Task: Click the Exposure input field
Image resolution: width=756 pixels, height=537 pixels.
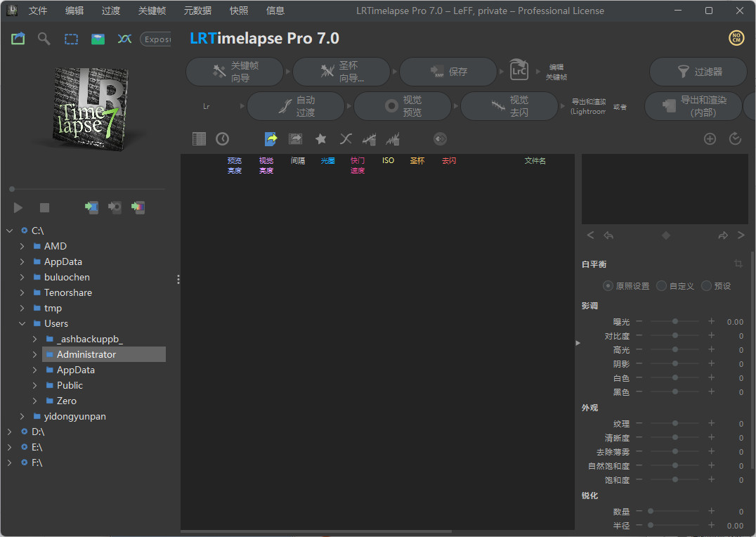Action: pyautogui.click(x=156, y=39)
